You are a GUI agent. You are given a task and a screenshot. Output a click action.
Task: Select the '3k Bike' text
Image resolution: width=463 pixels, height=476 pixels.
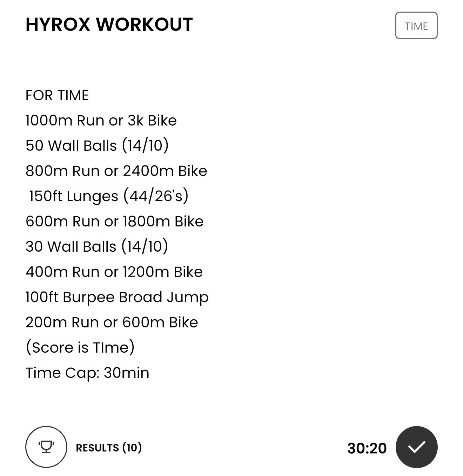point(152,121)
